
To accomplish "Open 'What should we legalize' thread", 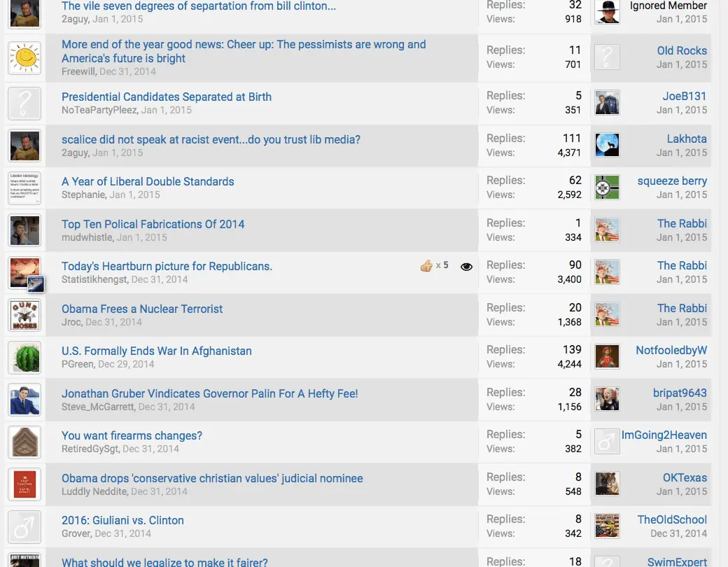I will click(x=164, y=562).
